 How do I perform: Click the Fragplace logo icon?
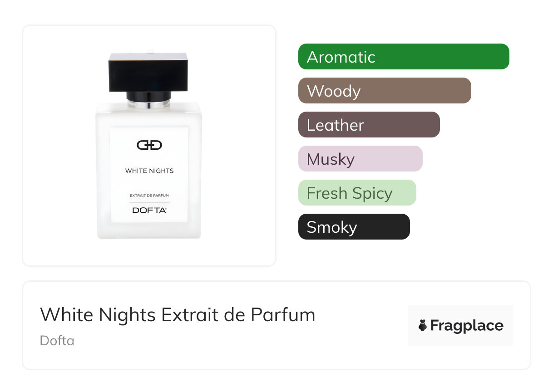tap(423, 325)
